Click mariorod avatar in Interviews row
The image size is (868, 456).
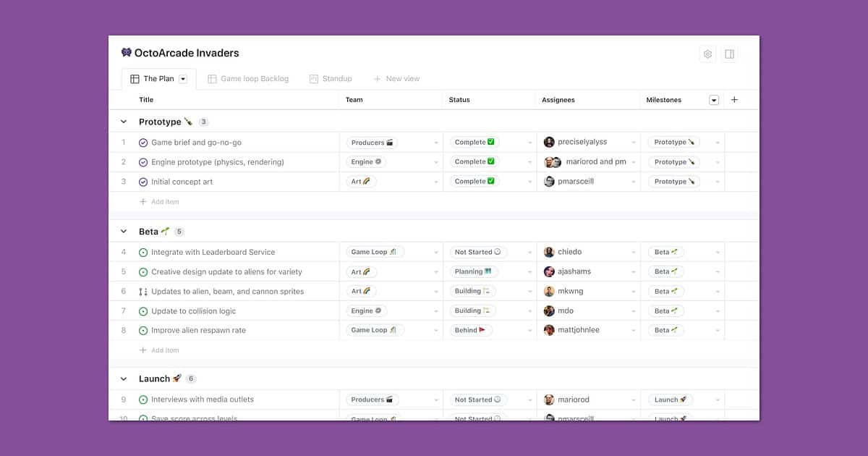pyautogui.click(x=549, y=400)
